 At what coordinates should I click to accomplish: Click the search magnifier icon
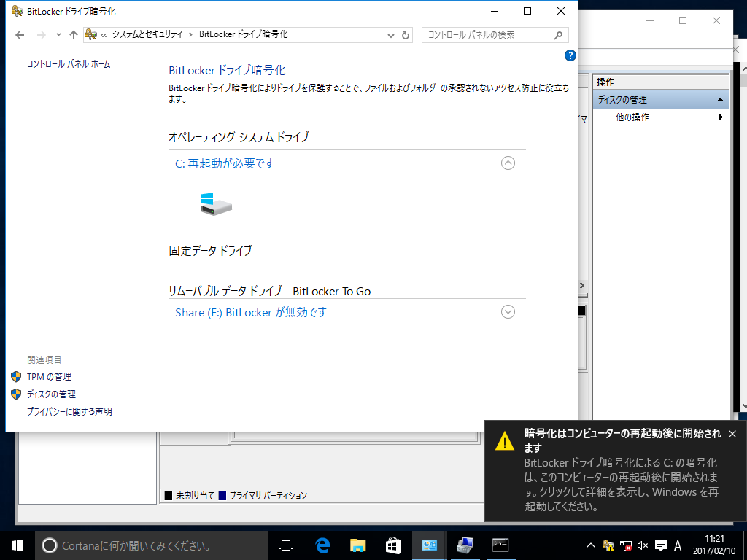(x=559, y=35)
